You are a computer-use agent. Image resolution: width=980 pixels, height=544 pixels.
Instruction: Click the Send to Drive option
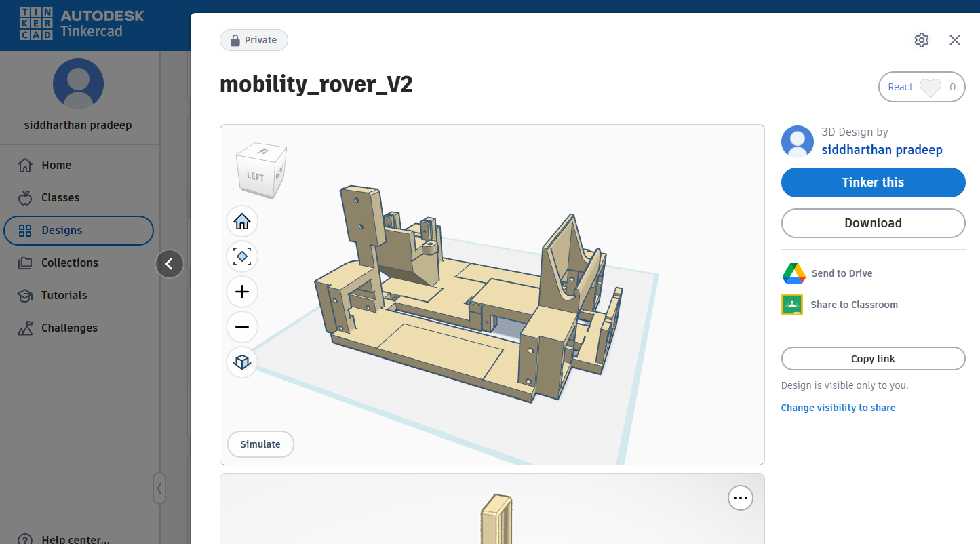(x=842, y=273)
